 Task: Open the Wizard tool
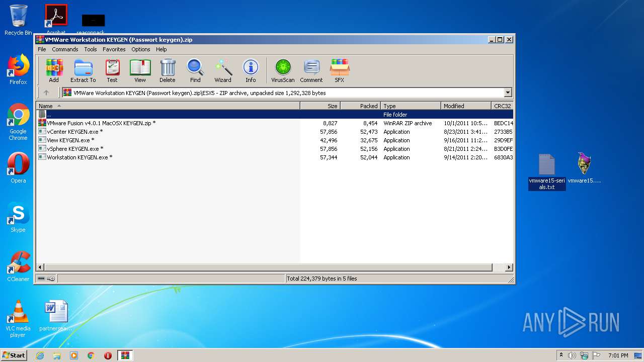[223, 70]
